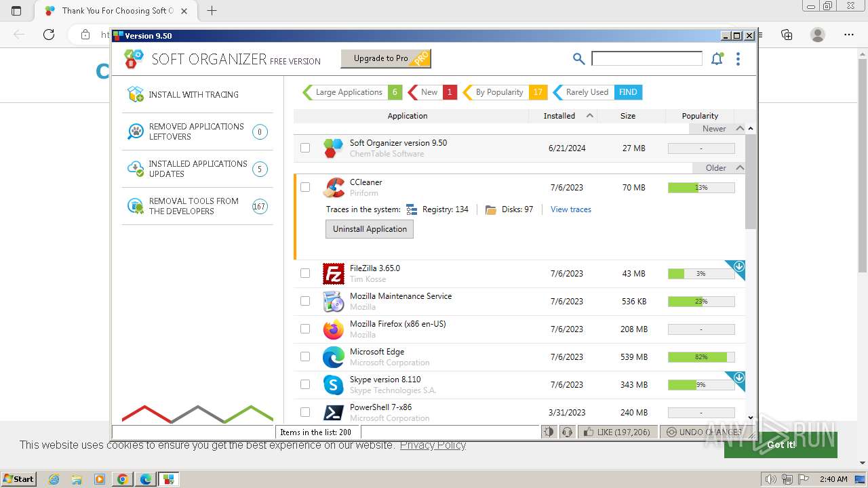Tick the Microsoft Edge checkbox
This screenshot has width=868, height=488.
click(305, 357)
